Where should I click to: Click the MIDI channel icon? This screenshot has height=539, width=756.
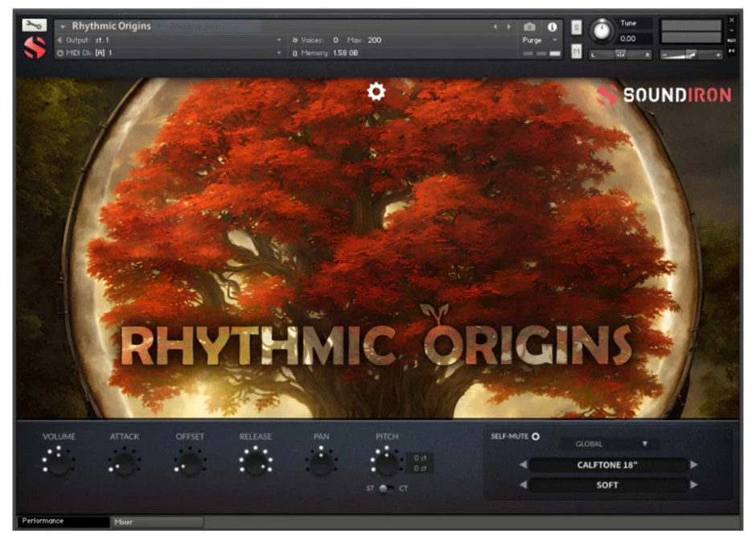pos(60,53)
